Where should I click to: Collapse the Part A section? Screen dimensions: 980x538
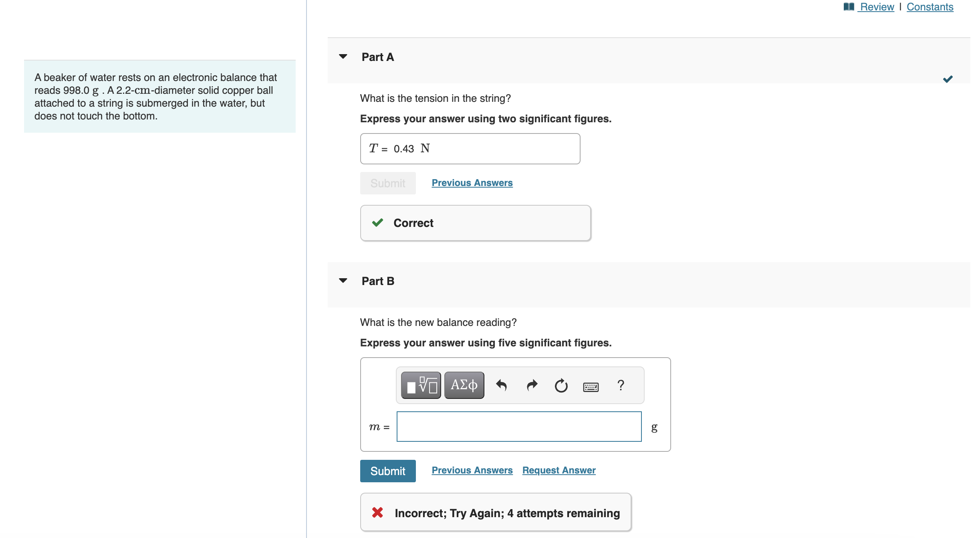click(343, 57)
